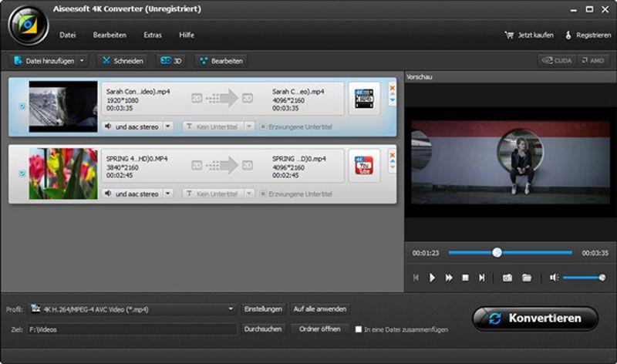The image size is (617, 364).
Task: Toggle AMD acceleration
Action: pos(593,60)
